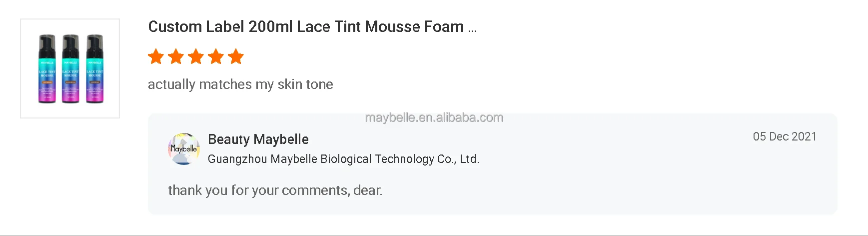Screen dimensions: 868x236
Task: Select the third star in the rating
Action: pyautogui.click(x=196, y=56)
